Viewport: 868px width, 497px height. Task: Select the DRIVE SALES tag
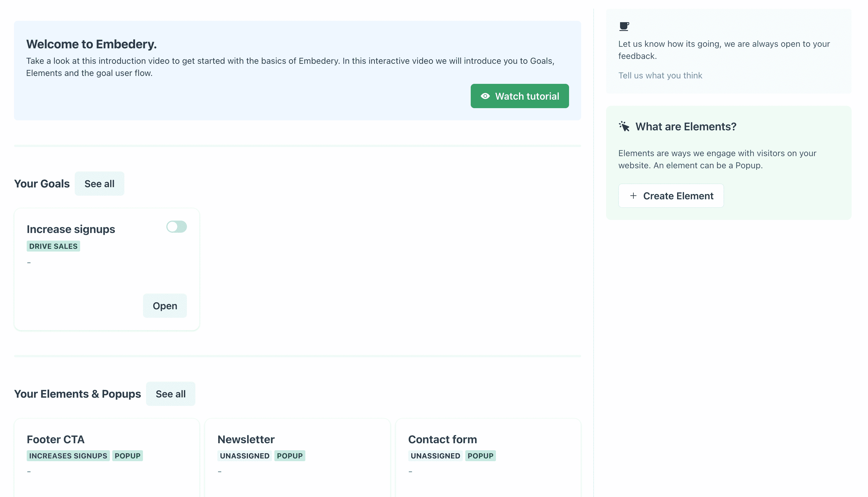click(x=53, y=246)
